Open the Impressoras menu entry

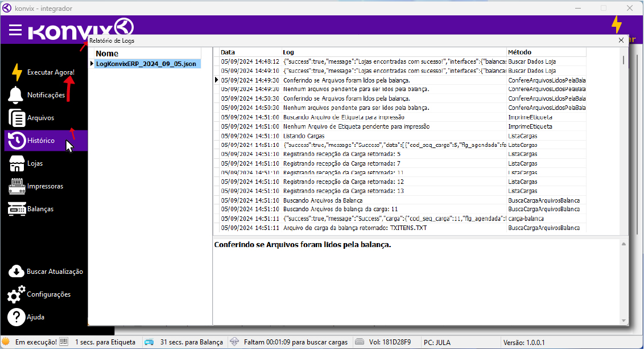coord(45,186)
